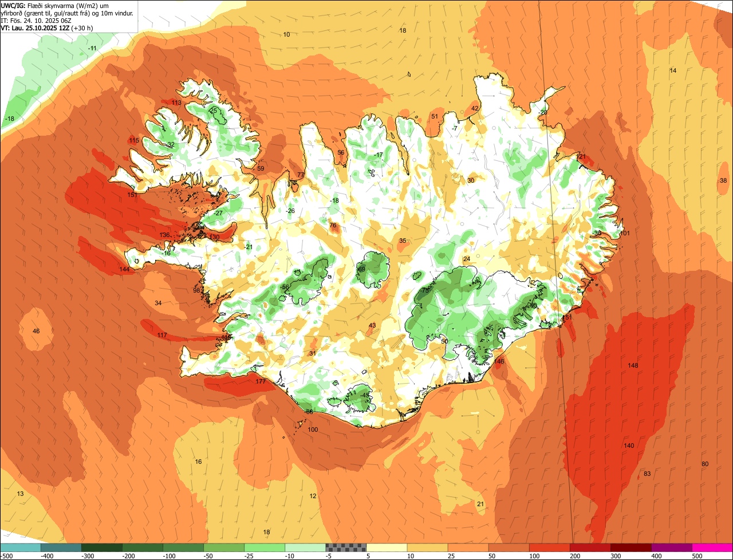Click the checkered -5 to 5 legend swatch
Image resolution: width=733 pixels, height=560 pixels.
(x=346, y=547)
